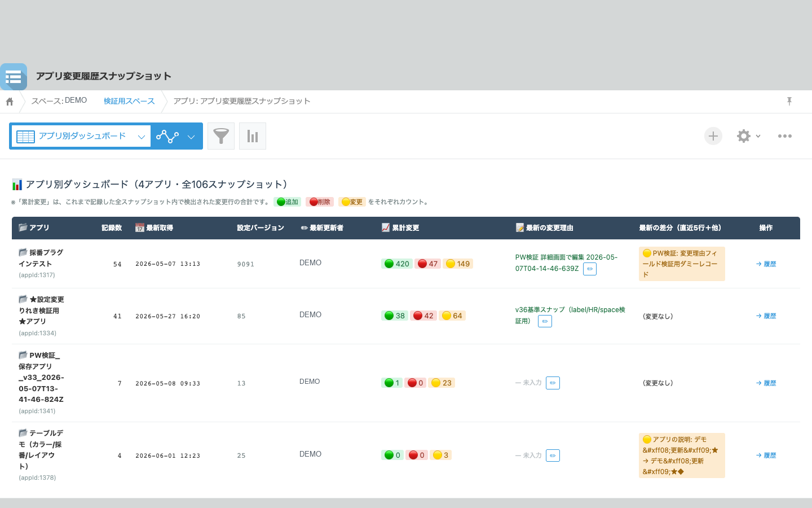
Task: Click folder icon of PW検証_保存アプリ row
Action: pos(23,355)
